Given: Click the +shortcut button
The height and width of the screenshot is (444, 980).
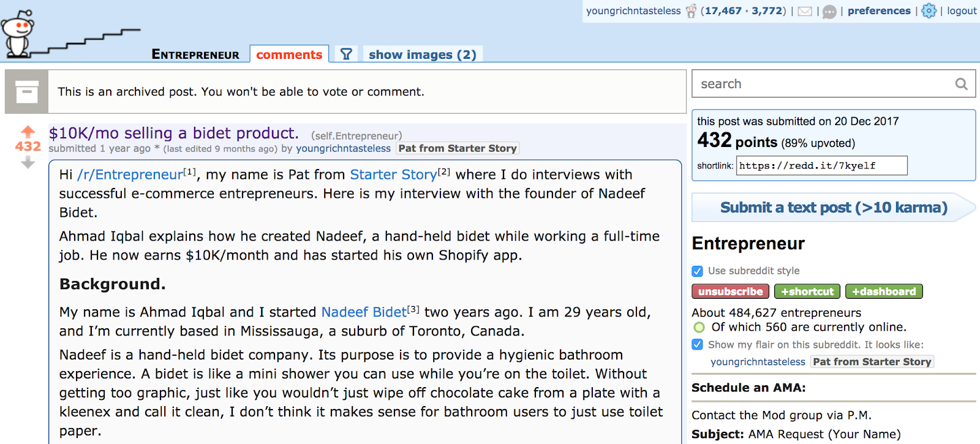Looking at the screenshot, I should coord(807,292).
